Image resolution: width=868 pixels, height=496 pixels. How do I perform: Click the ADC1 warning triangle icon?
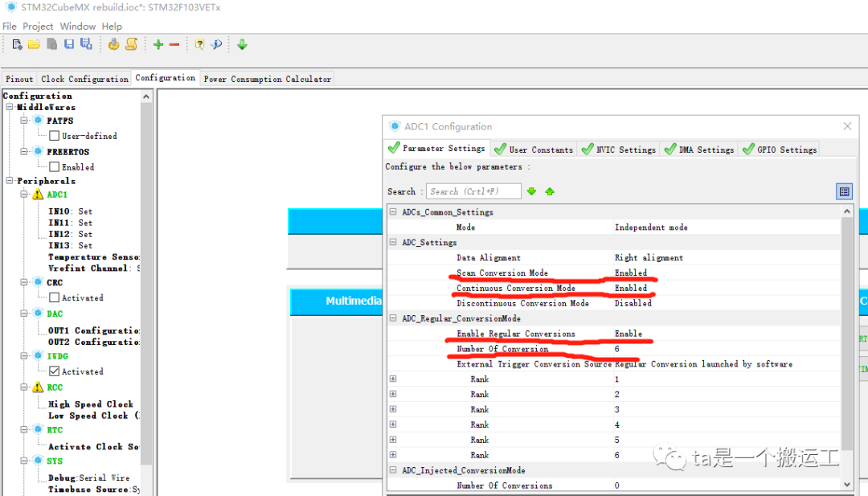[x=38, y=195]
